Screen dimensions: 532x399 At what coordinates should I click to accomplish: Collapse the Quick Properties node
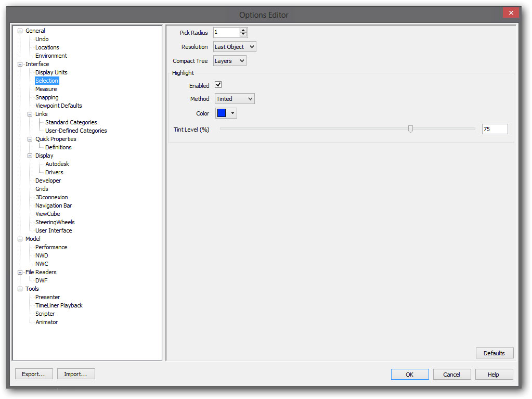(30, 139)
